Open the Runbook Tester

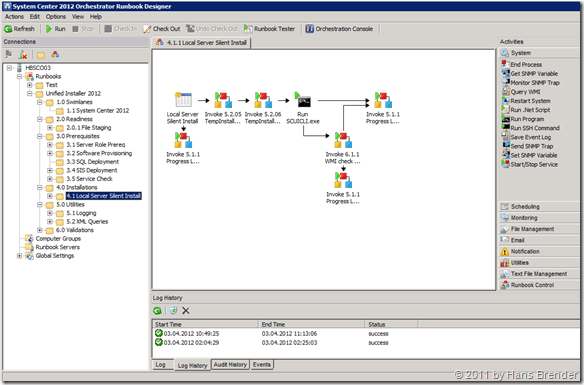coord(269,29)
